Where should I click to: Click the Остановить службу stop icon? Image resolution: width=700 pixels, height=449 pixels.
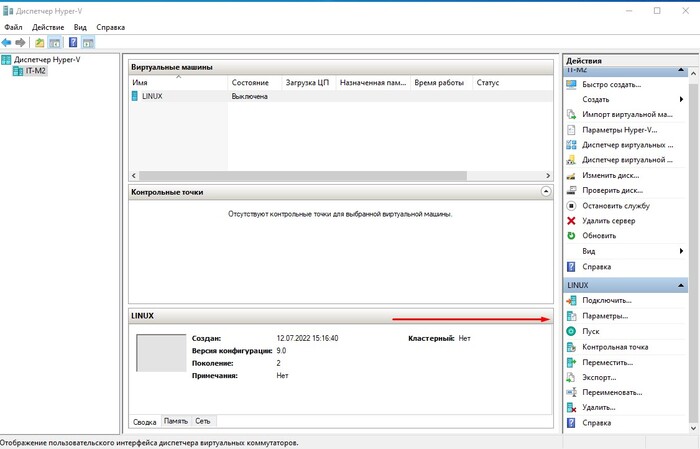571,206
